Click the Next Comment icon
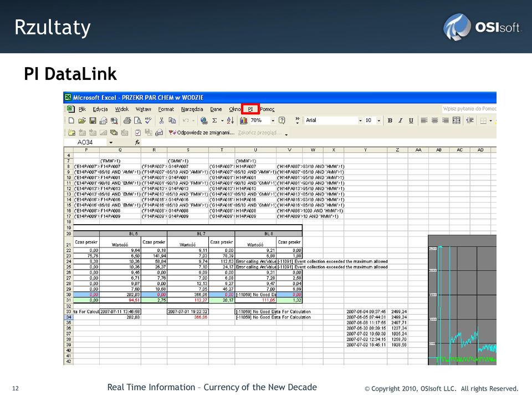Screen dimensions: 532x395 [93, 133]
